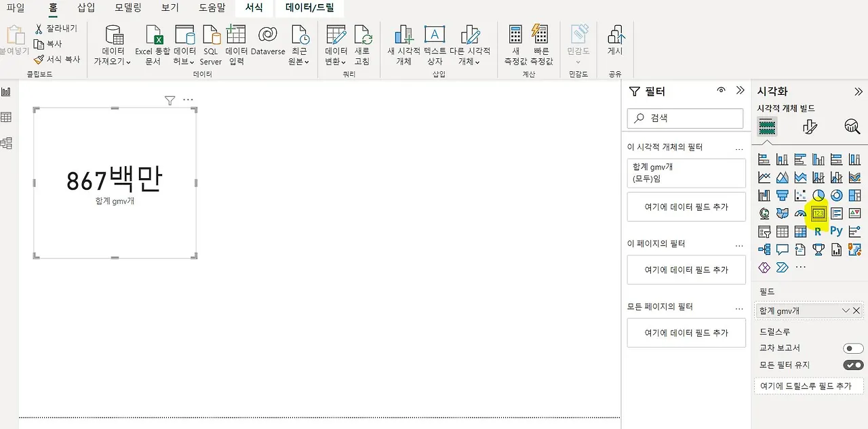Collapse the 필터 pane with double chevron

[740, 90]
